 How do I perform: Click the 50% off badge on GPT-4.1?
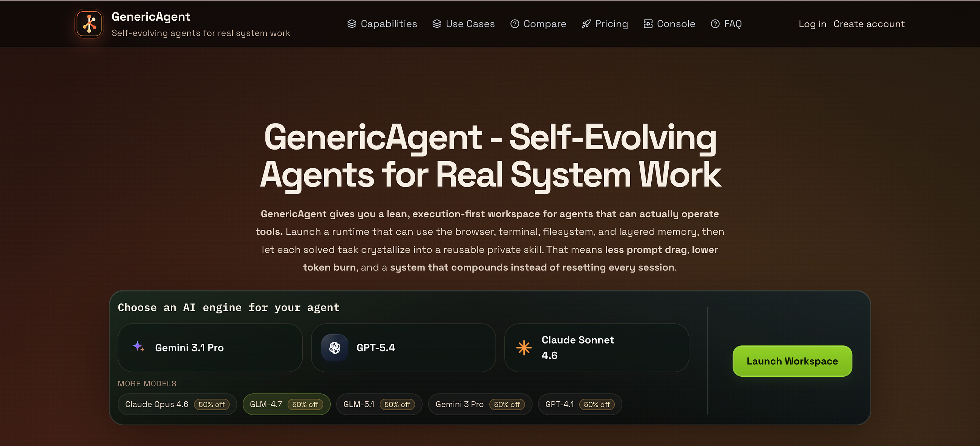[597, 405]
